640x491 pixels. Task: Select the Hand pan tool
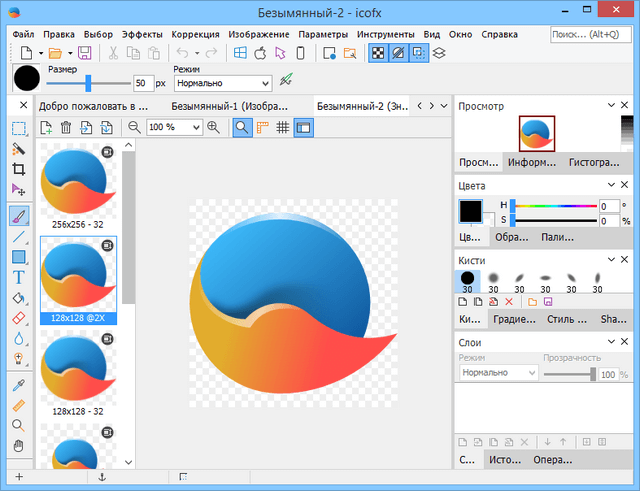19,446
